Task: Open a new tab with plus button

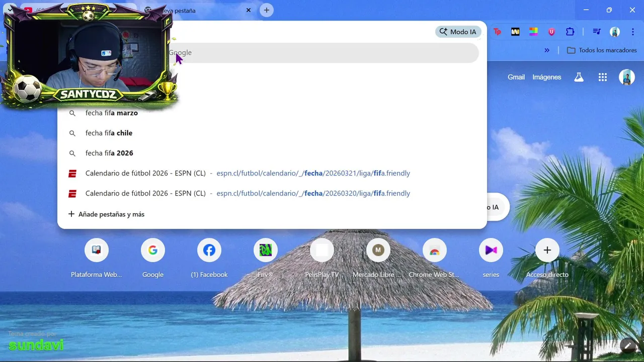Action: point(267,10)
